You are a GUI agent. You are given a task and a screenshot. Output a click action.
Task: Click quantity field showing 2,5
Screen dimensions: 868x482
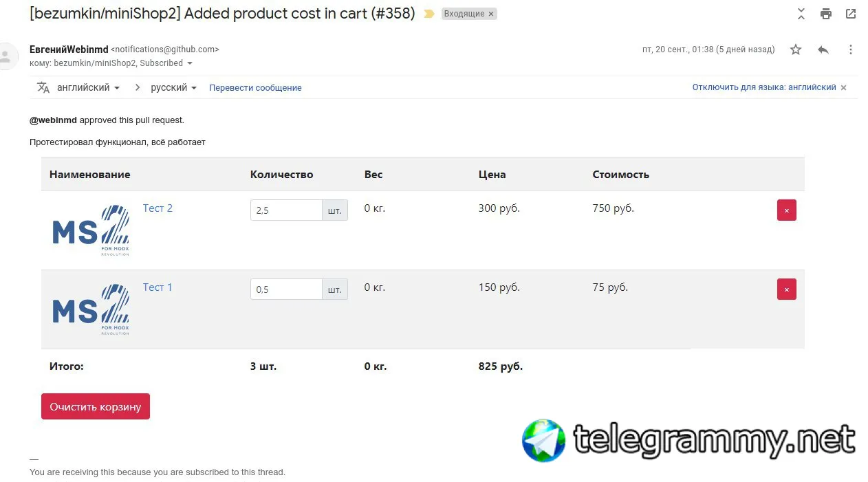[x=286, y=210]
